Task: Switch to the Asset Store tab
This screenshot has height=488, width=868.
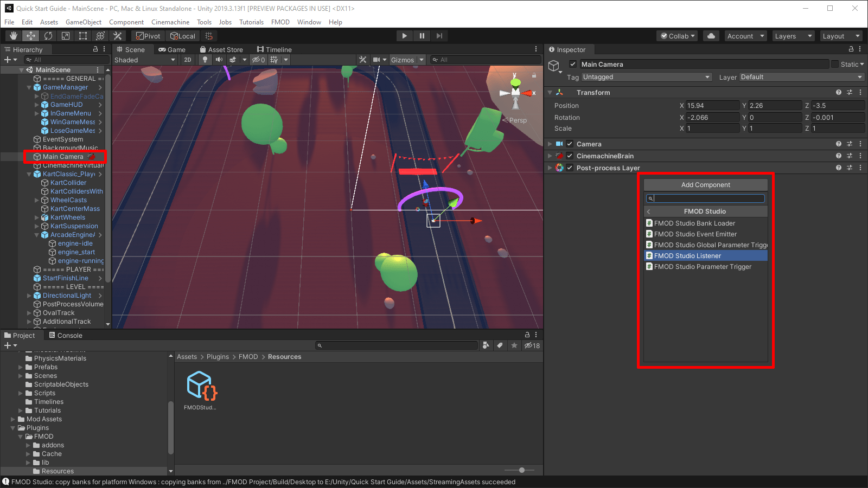Action: point(221,49)
